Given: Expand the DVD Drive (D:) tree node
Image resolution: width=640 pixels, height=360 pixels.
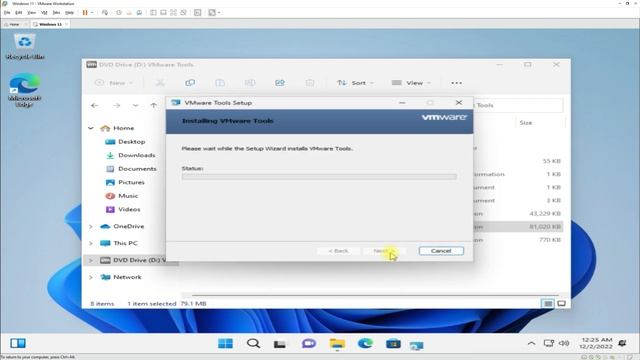Looking at the screenshot, I should coord(91,260).
